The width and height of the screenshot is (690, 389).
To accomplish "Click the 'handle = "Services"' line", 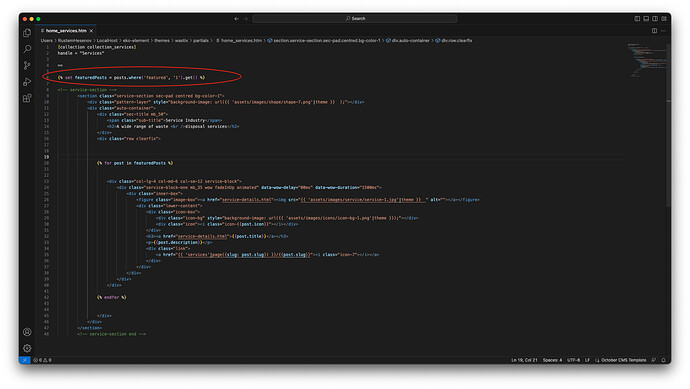I will 81,53.
